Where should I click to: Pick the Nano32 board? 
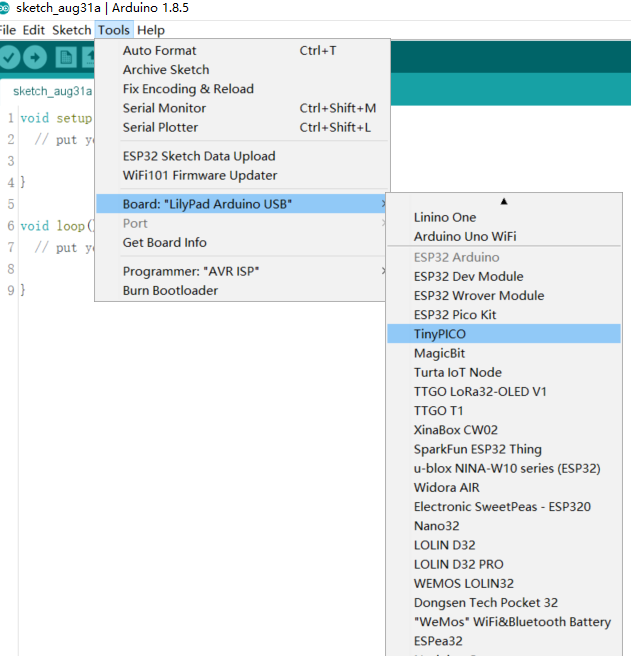click(504, 526)
